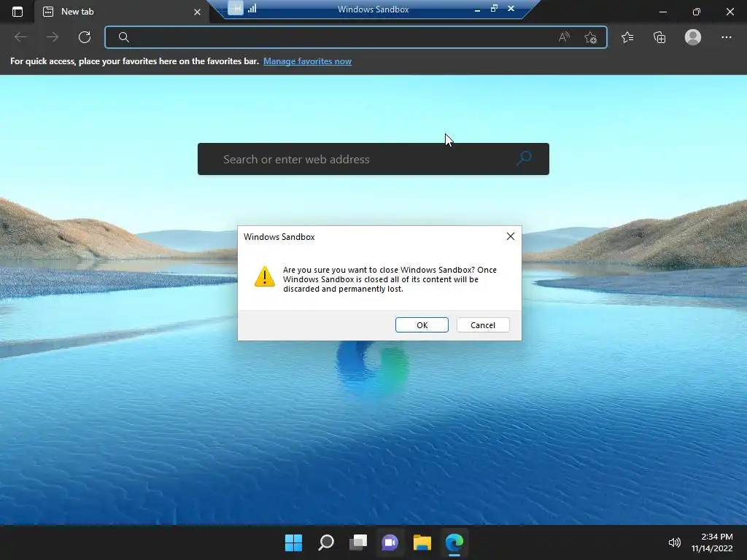This screenshot has height=560, width=747.
Task: Close the Windows Sandbox via connection bar X
Action: point(511,9)
